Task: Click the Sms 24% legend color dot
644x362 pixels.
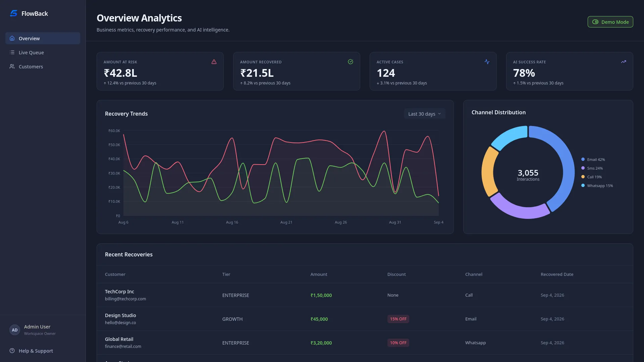Action: pos(583,168)
